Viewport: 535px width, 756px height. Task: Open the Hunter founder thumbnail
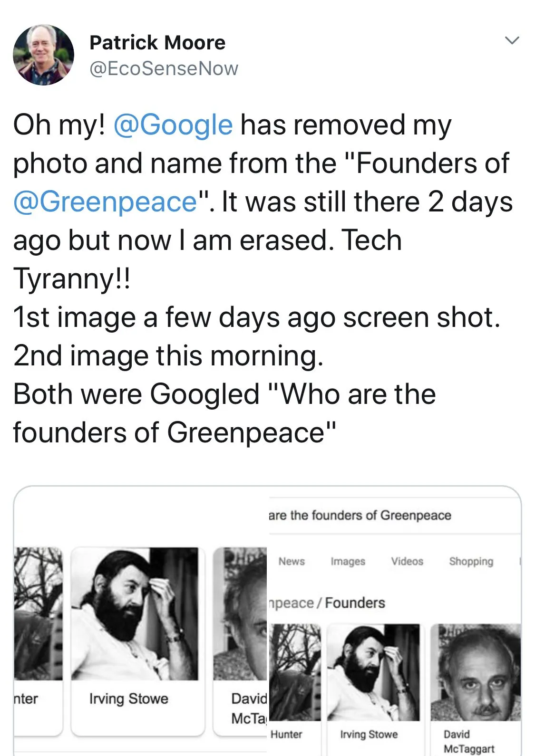(295, 672)
